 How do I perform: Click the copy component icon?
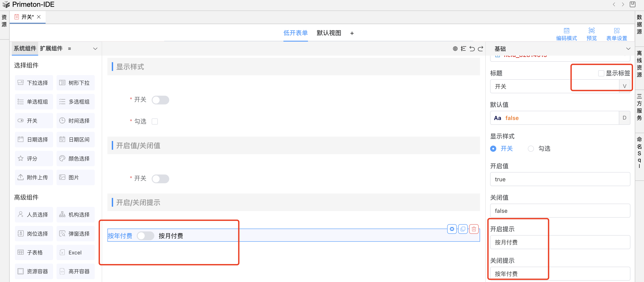pyautogui.click(x=463, y=229)
